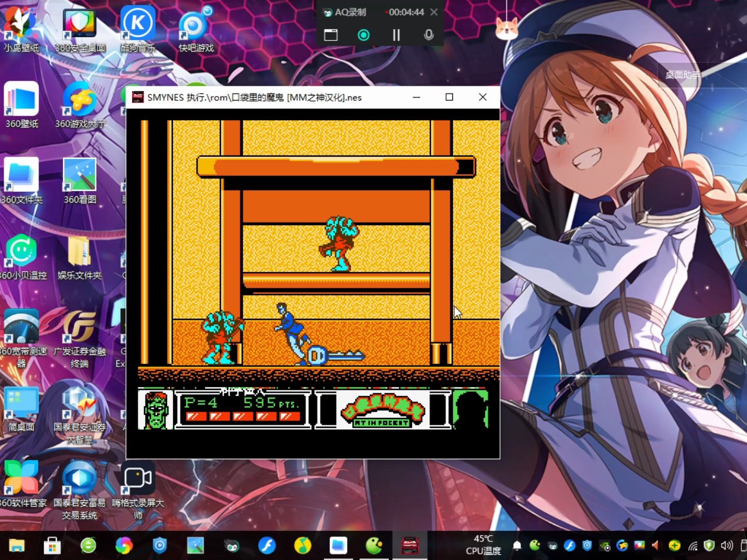
Task: Launch 快吧游戏 from the desktop
Action: pos(196,29)
